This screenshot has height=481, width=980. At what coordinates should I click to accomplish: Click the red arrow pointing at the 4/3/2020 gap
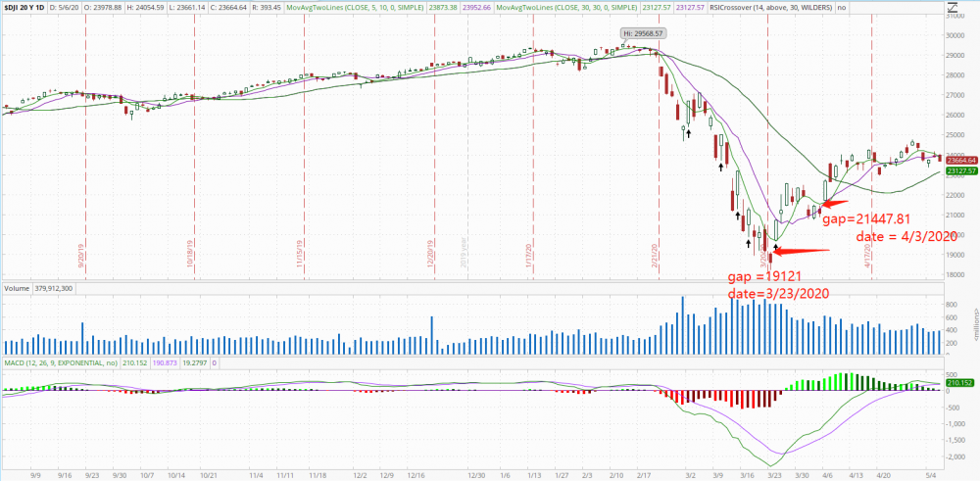coord(829,204)
